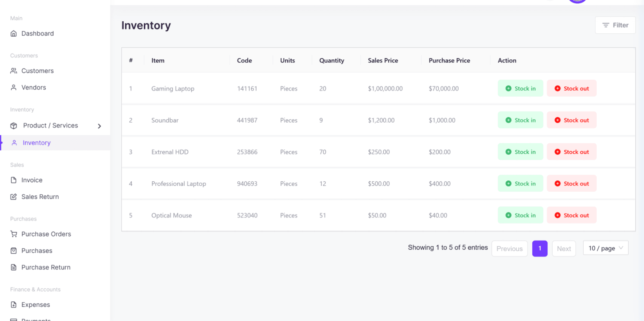Open the 10 / page dropdown
Image resolution: width=644 pixels, height=321 pixels.
[605, 248]
